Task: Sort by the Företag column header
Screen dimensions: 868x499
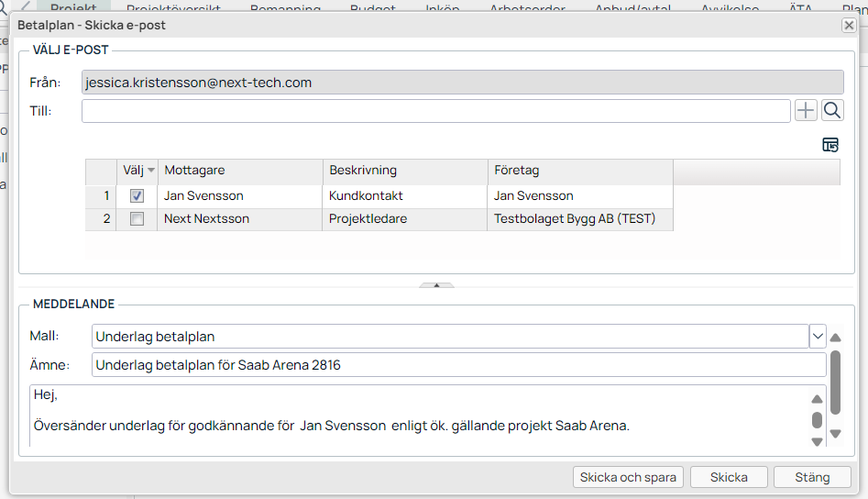Action: (x=580, y=171)
